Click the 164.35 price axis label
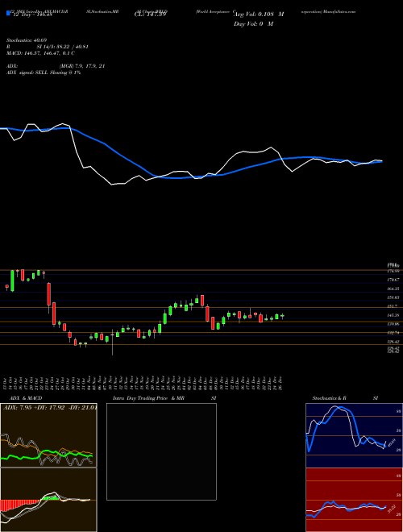 coord(393,289)
